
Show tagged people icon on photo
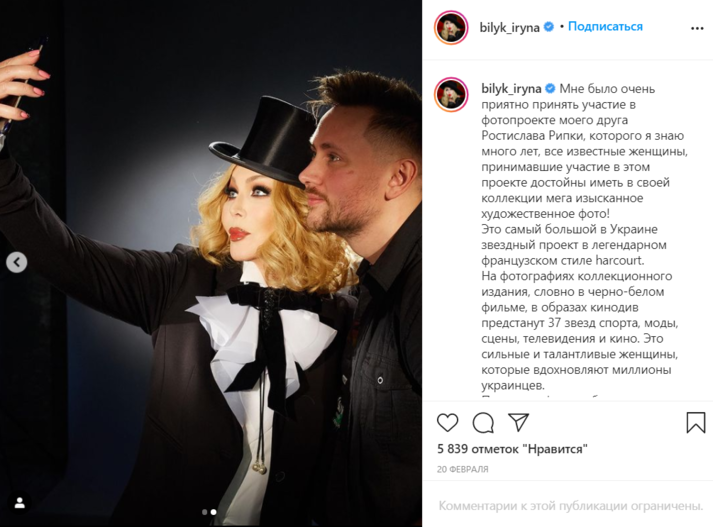20,503
